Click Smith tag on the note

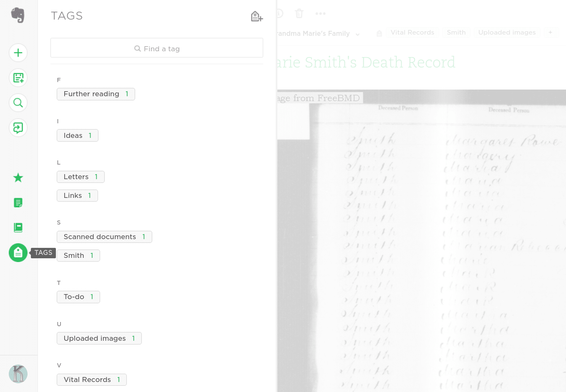coord(456,32)
